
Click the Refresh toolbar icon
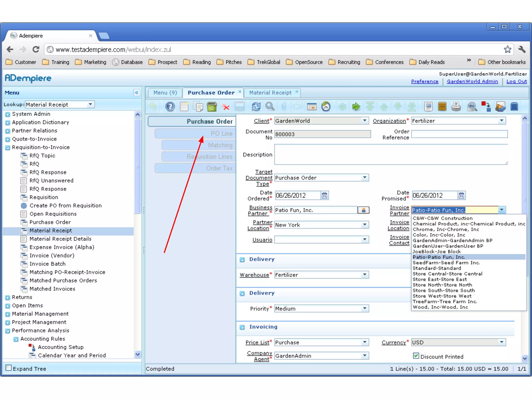(256, 107)
